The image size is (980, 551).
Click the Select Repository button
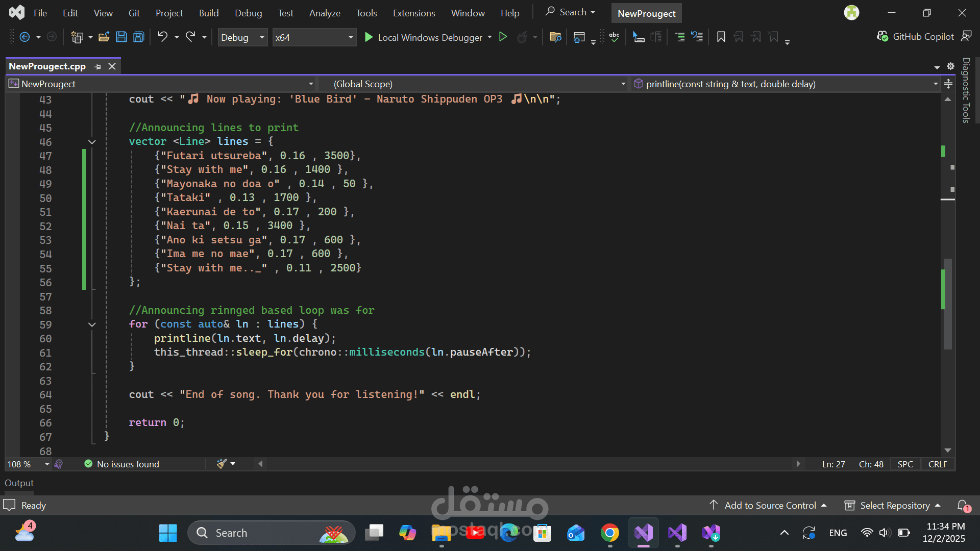point(894,505)
